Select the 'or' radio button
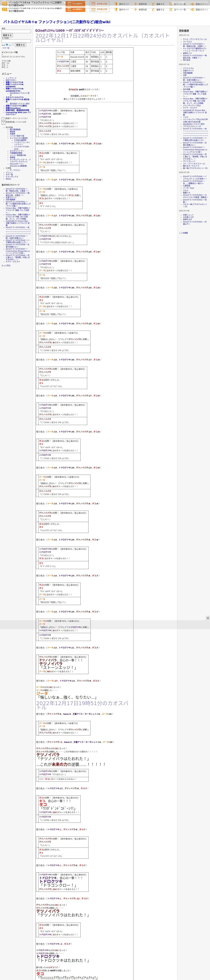Viewport: 210px width, 980px height. 13,45
